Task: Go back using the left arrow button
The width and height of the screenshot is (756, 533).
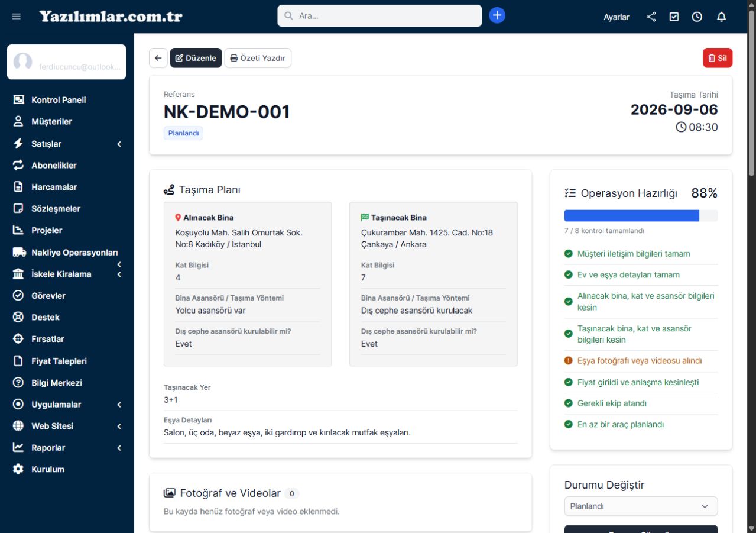Action: [x=158, y=58]
